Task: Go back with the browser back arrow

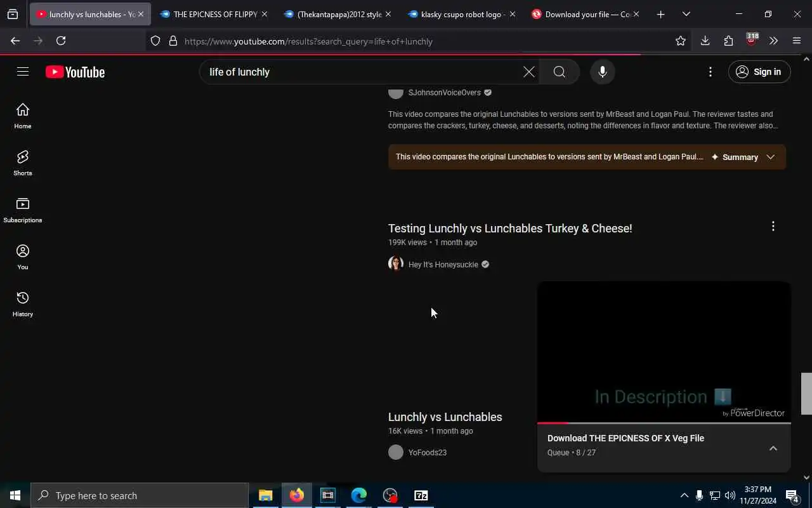Action: 15,41
